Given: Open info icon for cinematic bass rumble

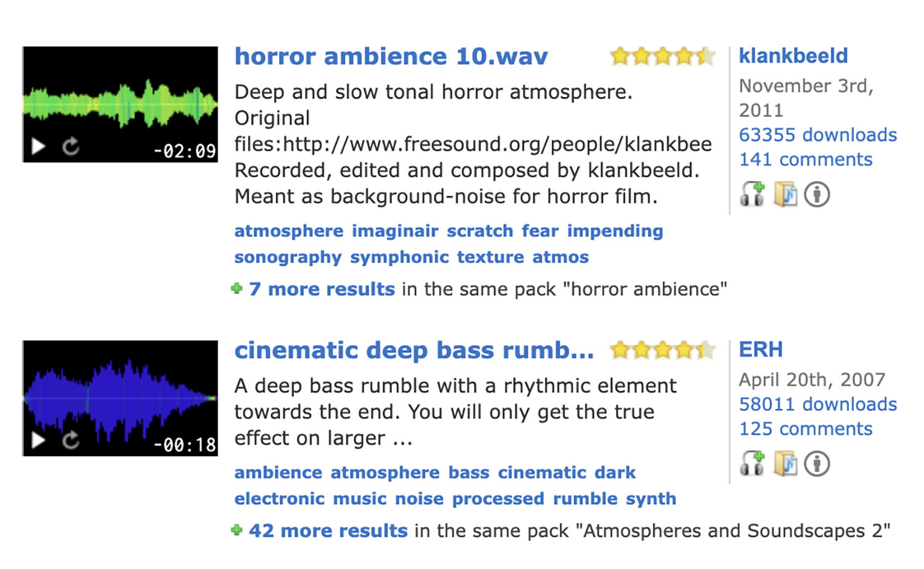Looking at the screenshot, I should pos(817,464).
